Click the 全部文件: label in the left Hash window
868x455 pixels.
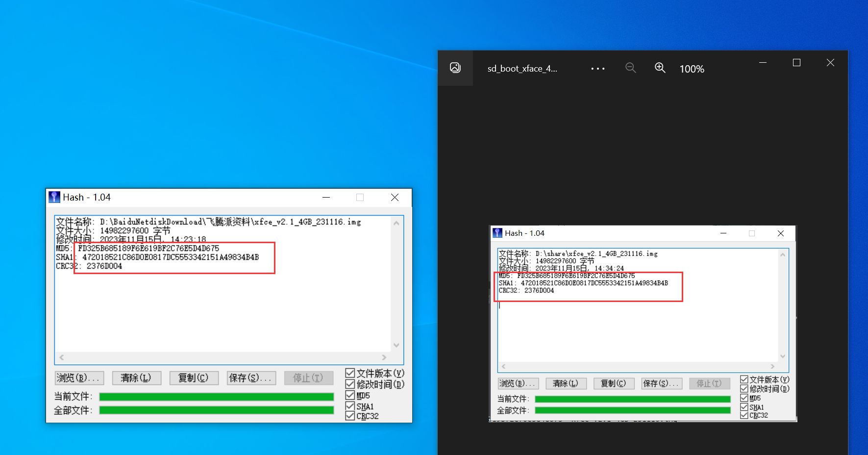[x=74, y=410]
